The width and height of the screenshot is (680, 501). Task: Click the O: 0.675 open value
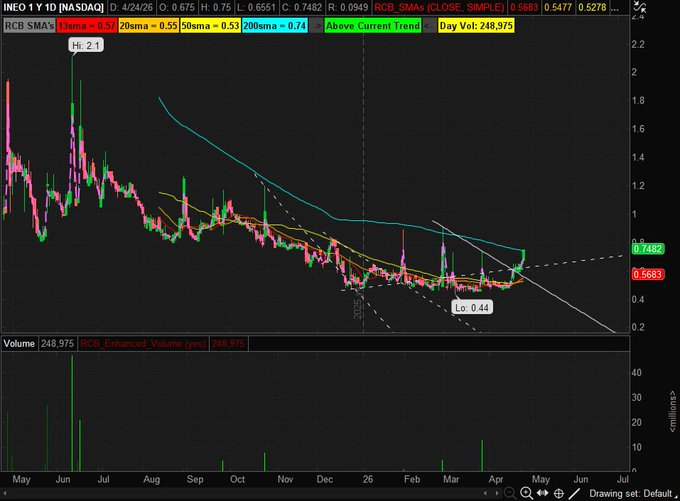point(176,7)
